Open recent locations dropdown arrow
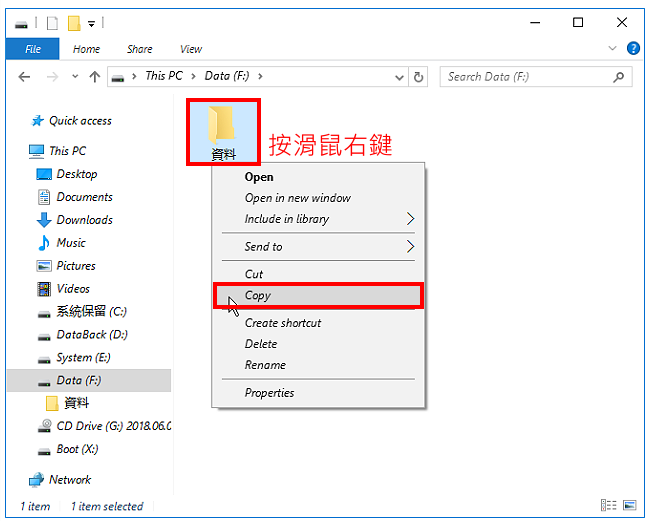Screen dimensions: 652x521 pyautogui.click(x=75, y=77)
